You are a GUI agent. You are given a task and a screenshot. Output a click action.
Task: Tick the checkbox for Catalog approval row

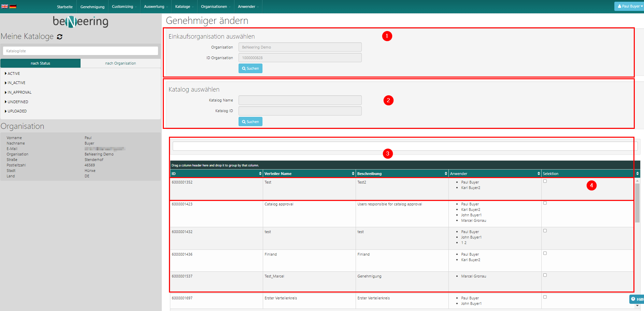point(545,203)
